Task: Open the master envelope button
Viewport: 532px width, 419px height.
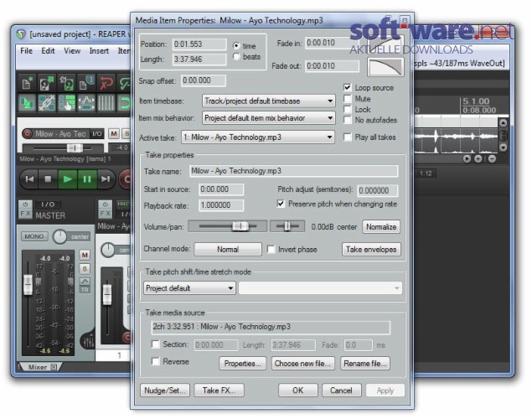Action: tap(85, 282)
